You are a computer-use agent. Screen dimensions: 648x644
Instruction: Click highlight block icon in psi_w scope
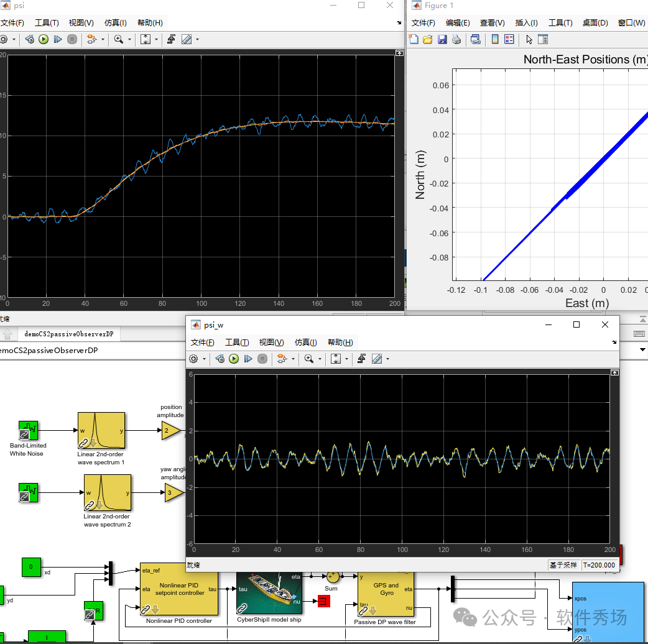(282, 359)
